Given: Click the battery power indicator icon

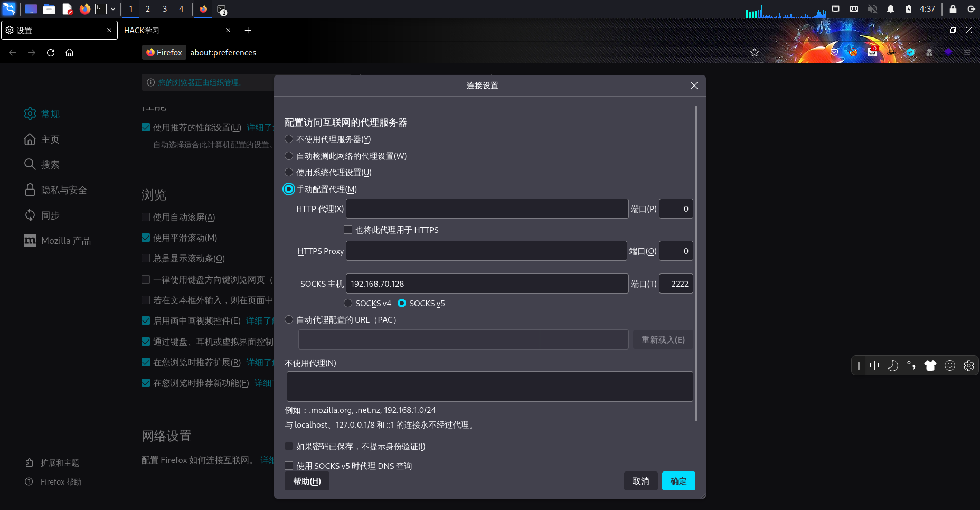Looking at the screenshot, I should click(909, 9).
